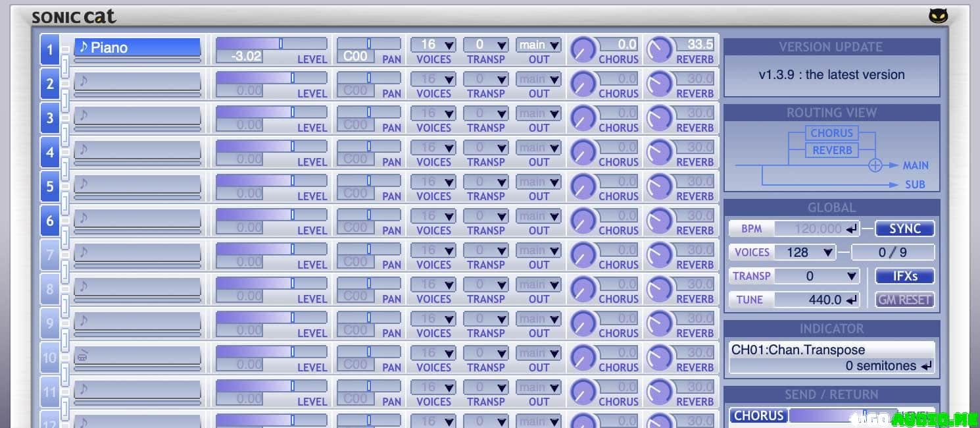Screen dimensions: 980x428
Task: Click the note icon in channel 11 slot
Action: (84, 389)
